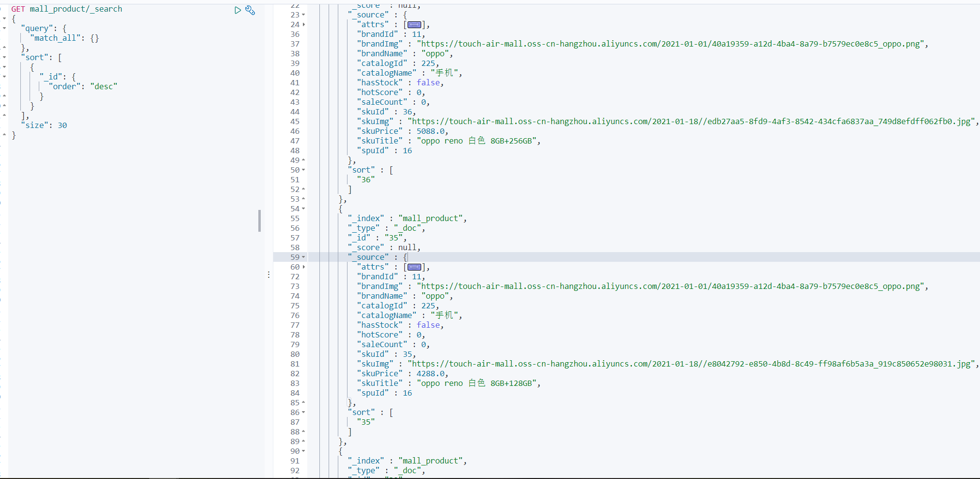Fold the "_id" block in request editor
Viewport: 980px width, 479px height.
coord(4,77)
